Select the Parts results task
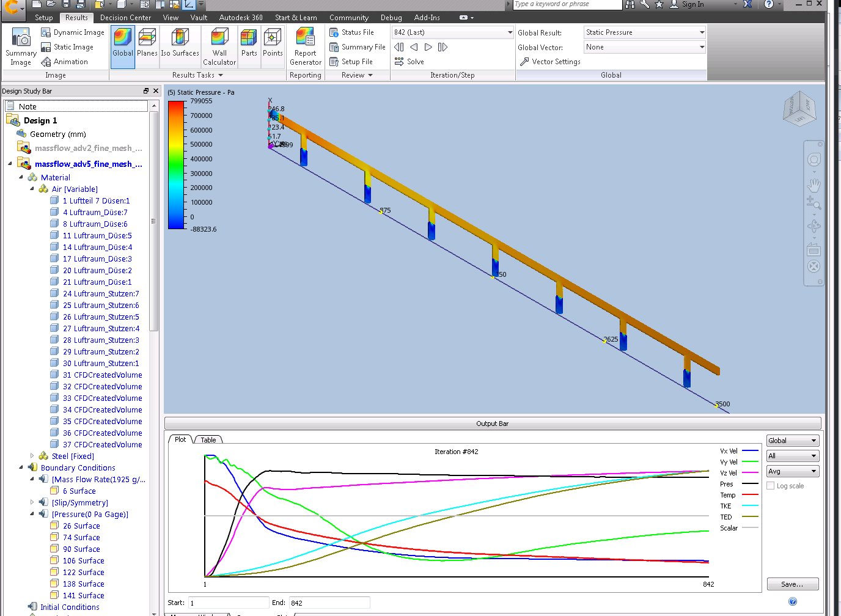The height and width of the screenshot is (616, 841). point(249,47)
